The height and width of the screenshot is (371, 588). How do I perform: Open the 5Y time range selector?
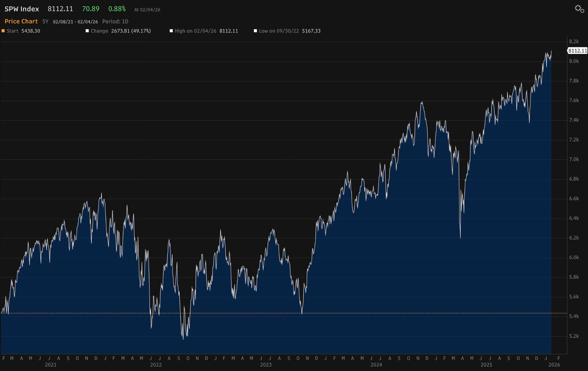coord(45,21)
